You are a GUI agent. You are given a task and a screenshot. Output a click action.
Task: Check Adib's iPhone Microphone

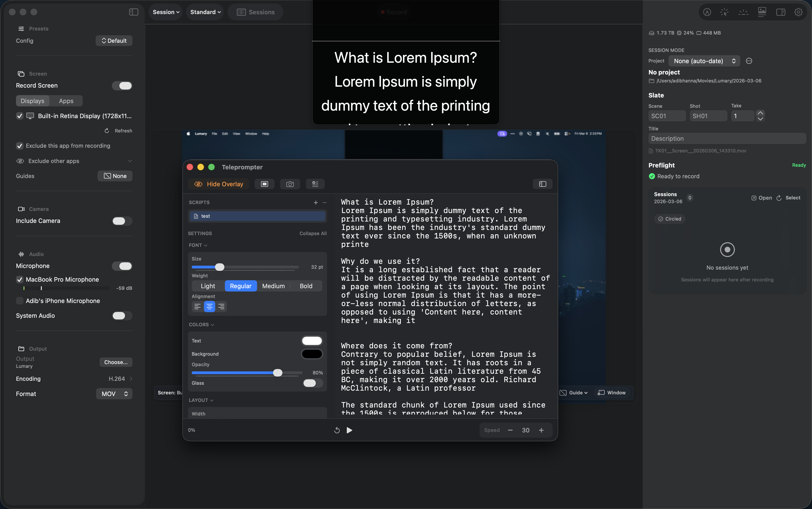[x=20, y=301]
